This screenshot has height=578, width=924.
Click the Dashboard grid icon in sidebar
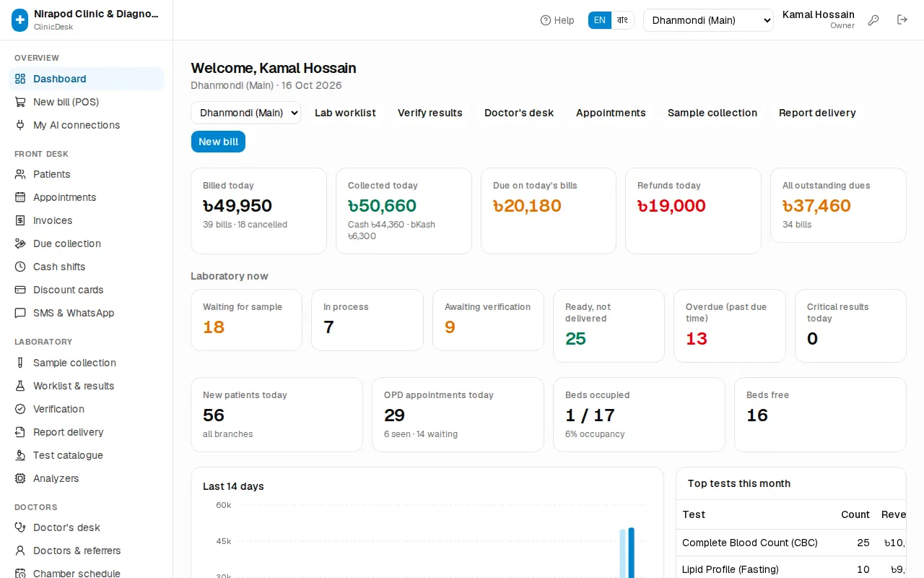click(20, 79)
